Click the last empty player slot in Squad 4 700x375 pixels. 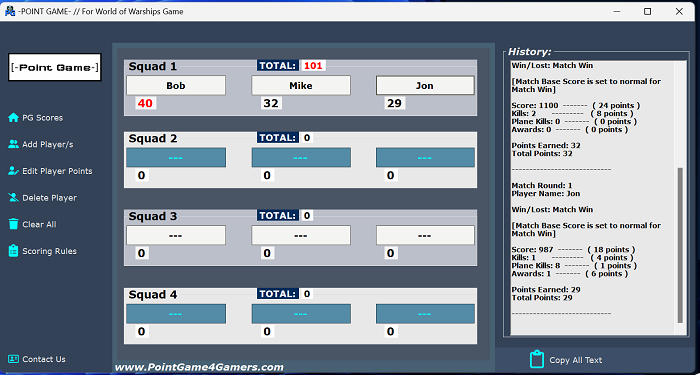(425, 314)
